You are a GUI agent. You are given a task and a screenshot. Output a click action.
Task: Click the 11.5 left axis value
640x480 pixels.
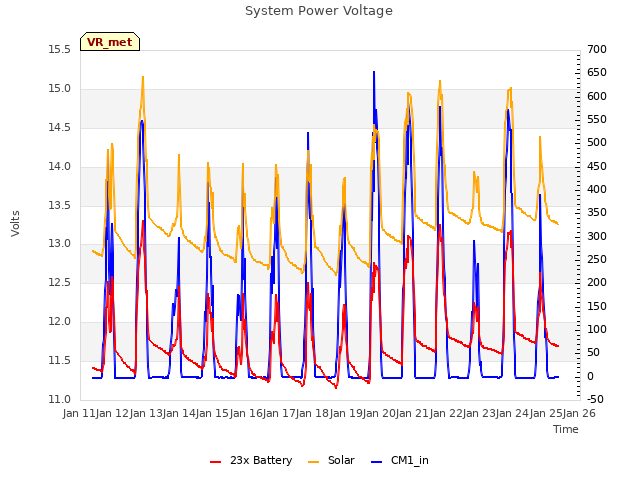click(x=59, y=360)
